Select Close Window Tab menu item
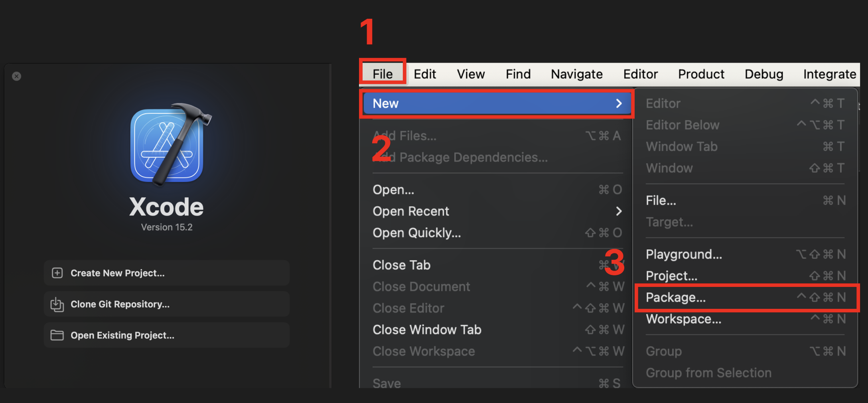 (497, 330)
